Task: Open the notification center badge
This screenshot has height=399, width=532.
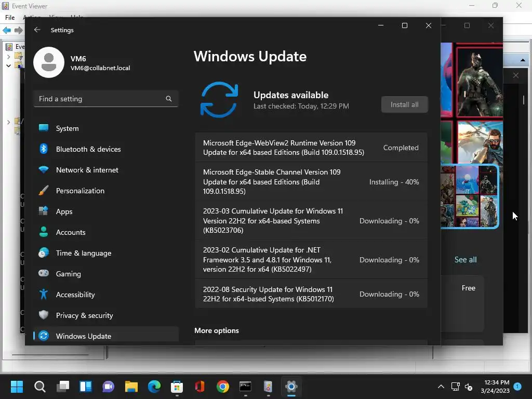Action: click(517, 386)
